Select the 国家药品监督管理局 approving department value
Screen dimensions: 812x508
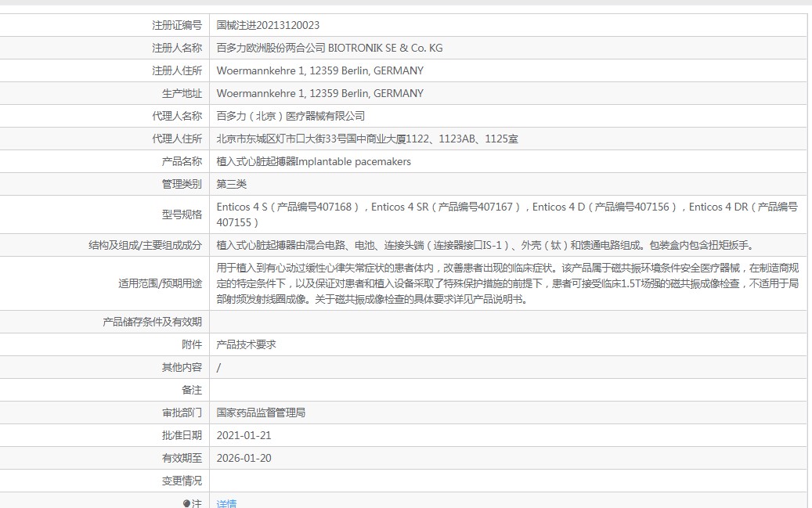point(261,413)
